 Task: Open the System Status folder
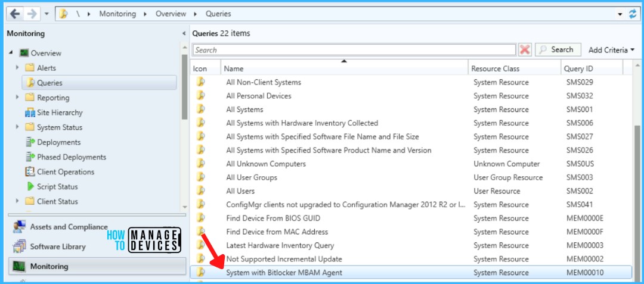pyautogui.click(x=30, y=127)
